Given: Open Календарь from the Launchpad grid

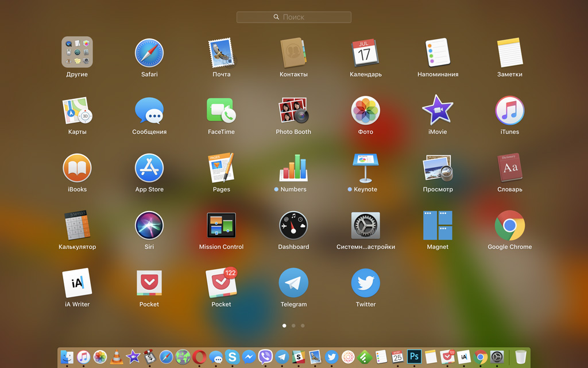Looking at the screenshot, I should point(365,52).
